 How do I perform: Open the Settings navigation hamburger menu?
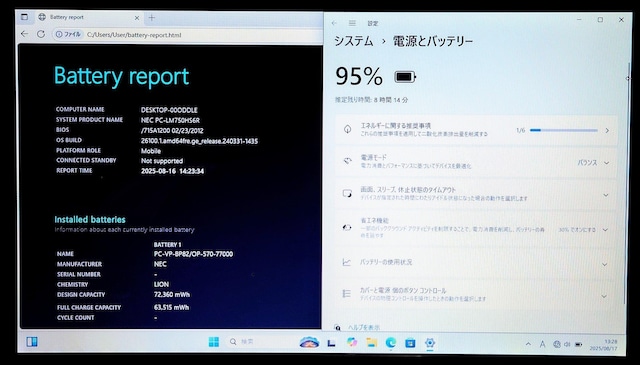pos(352,23)
